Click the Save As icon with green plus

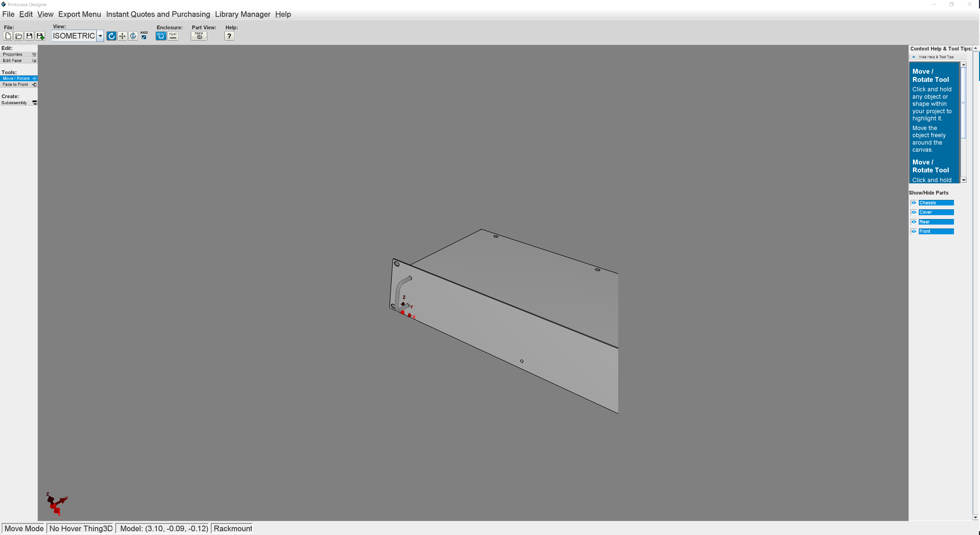point(40,36)
